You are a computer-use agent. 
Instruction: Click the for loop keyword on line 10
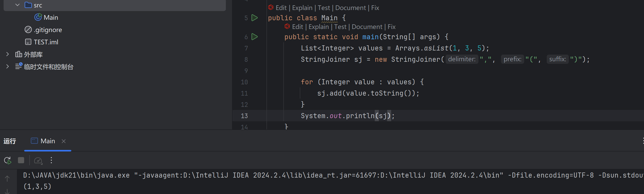coord(307,82)
